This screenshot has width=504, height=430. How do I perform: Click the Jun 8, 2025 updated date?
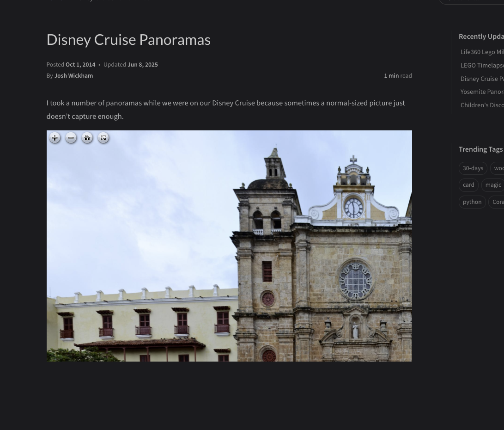143,65
